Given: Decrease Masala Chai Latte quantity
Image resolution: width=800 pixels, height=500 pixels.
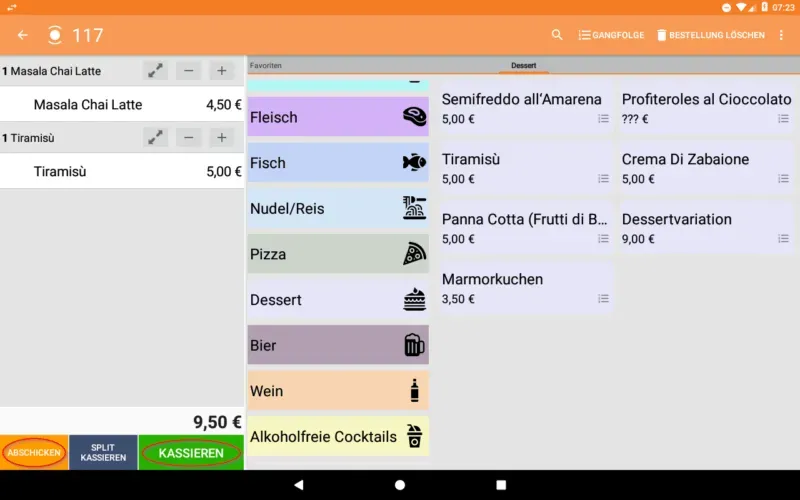Looking at the screenshot, I should 188,70.
